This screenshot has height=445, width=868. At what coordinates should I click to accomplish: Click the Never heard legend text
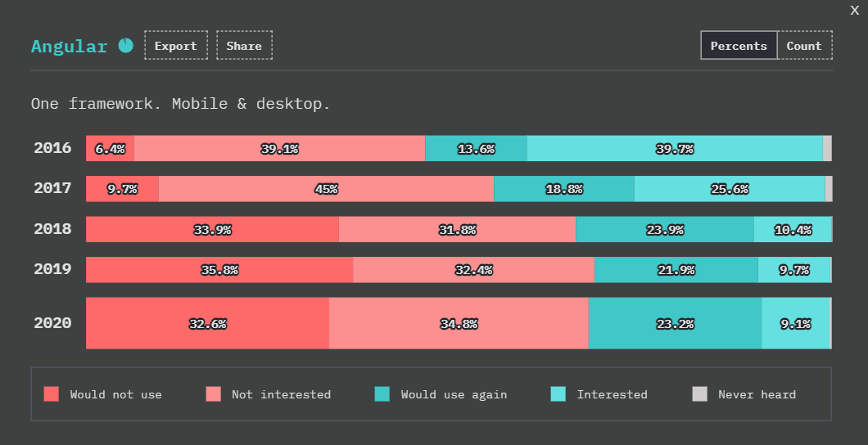click(757, 395)
